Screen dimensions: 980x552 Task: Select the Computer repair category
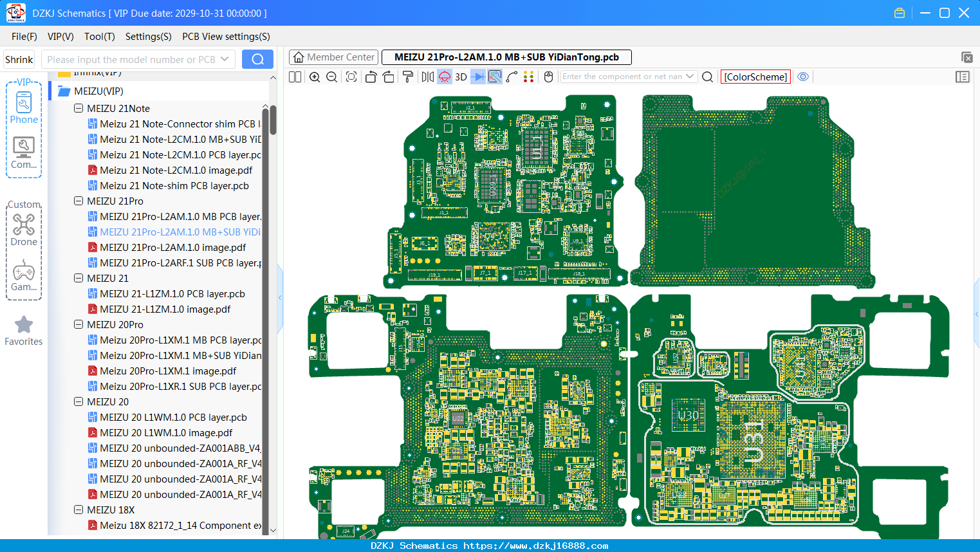pos(24,153)
